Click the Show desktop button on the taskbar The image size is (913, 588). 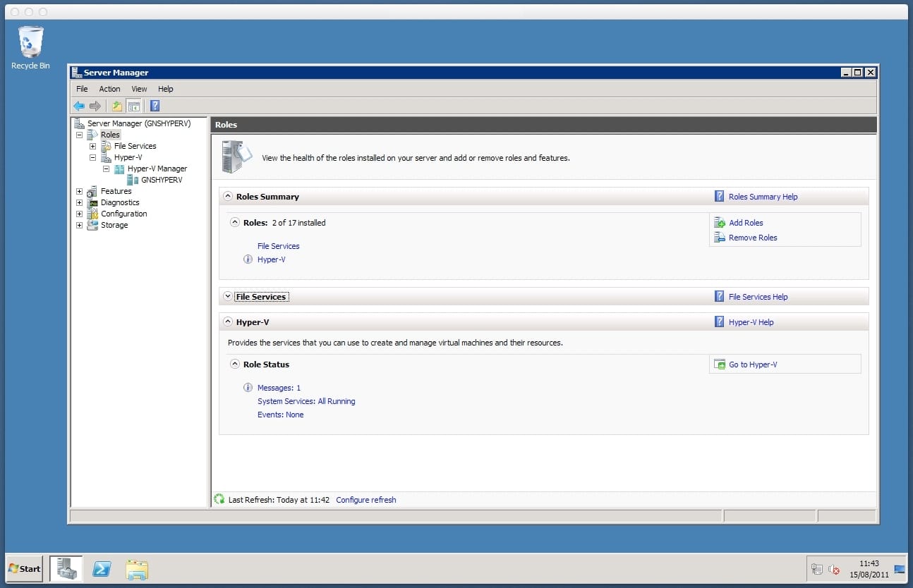coord(900,568)
